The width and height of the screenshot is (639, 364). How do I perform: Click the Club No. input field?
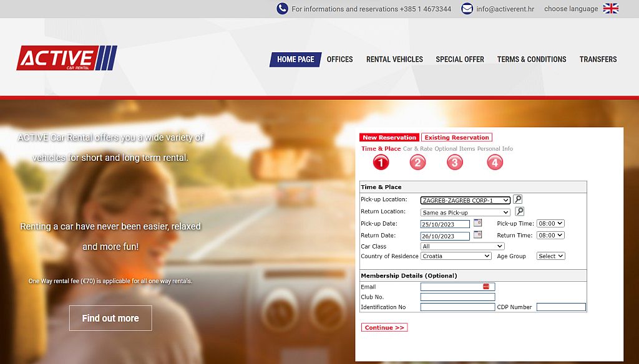457,297
